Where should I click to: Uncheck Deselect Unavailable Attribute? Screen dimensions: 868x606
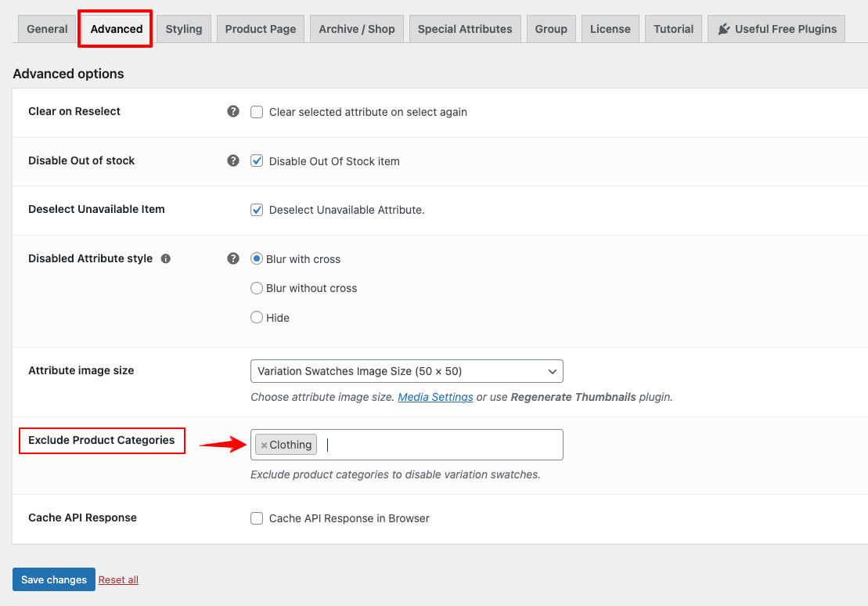257,209
